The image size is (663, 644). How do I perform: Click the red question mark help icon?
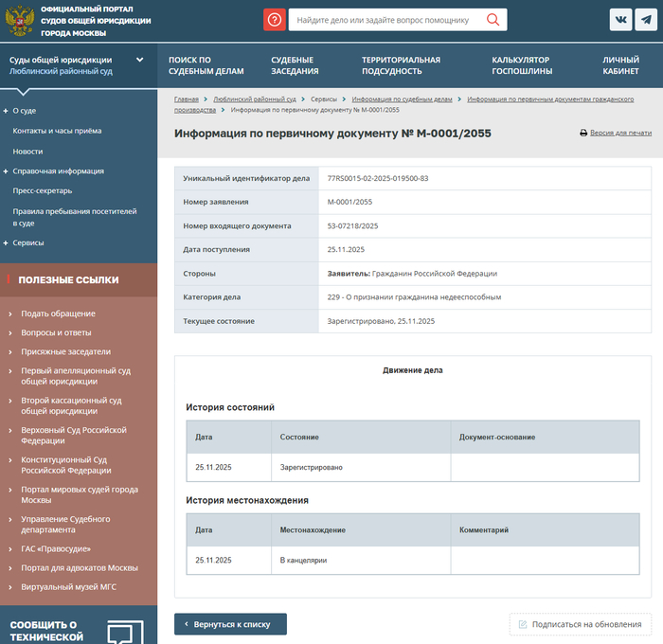[274, 20]
